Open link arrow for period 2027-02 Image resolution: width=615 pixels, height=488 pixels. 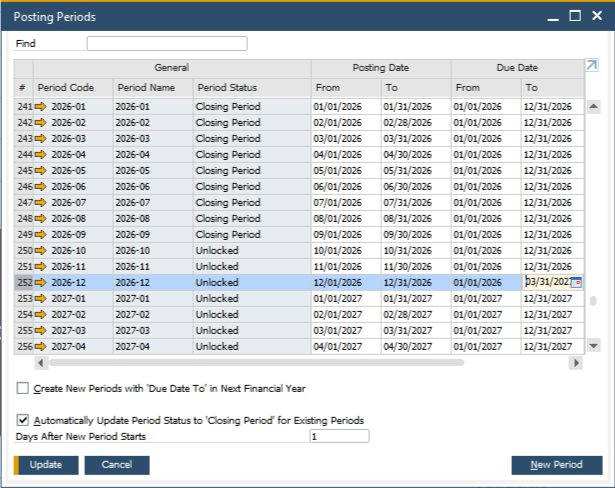[40, 315]
